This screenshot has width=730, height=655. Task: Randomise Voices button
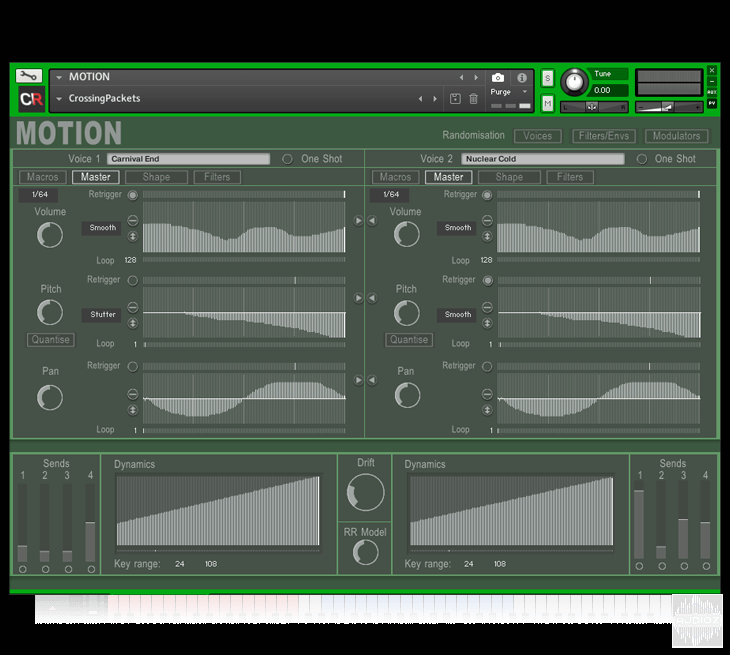point(538,136)
